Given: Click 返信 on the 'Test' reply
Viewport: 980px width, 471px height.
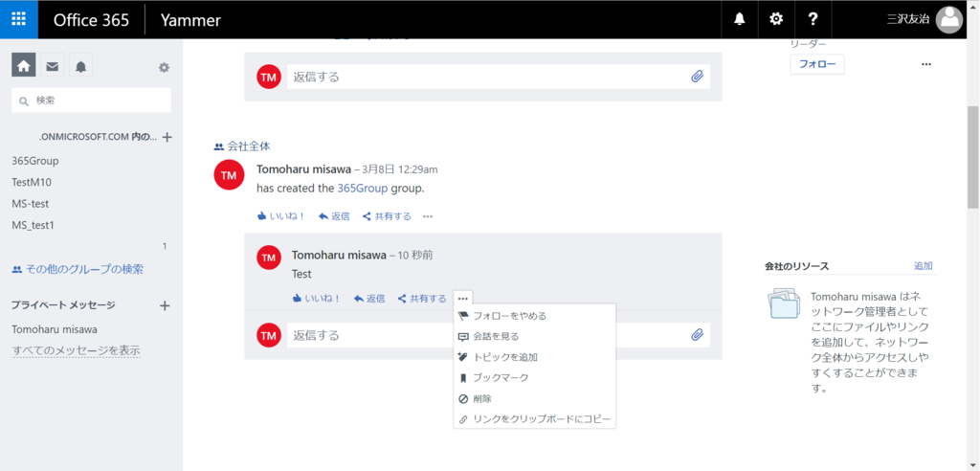Looking at the screenshot, I should coord(368,299).
